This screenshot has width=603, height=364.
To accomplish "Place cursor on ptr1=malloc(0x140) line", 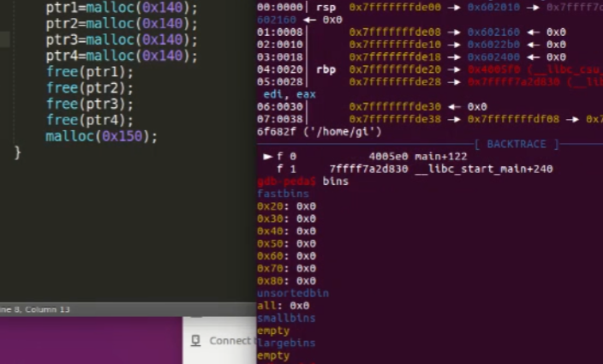I will (x=121, y=7).
